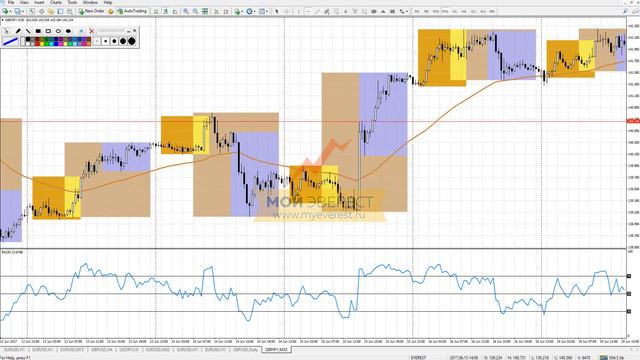Viewport: 640px width, 360px height.
Task: Select the text label A tool
Action: tap(345, 11)
